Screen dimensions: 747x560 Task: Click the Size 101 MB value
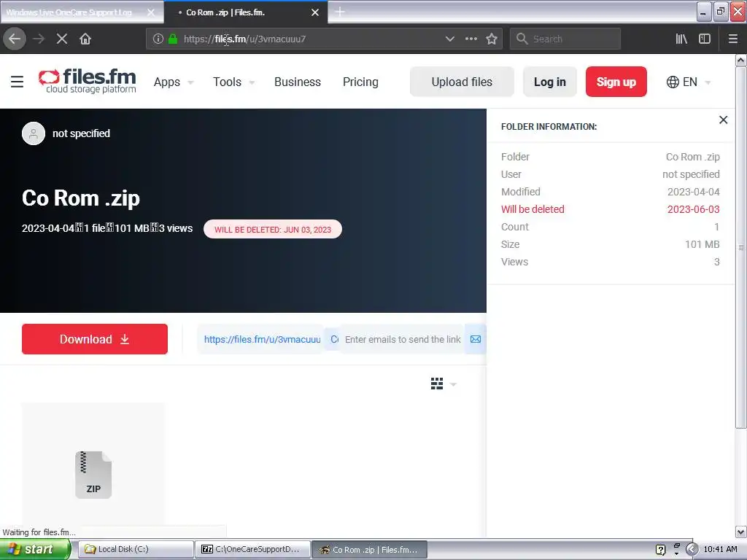(x=702, y=244)
